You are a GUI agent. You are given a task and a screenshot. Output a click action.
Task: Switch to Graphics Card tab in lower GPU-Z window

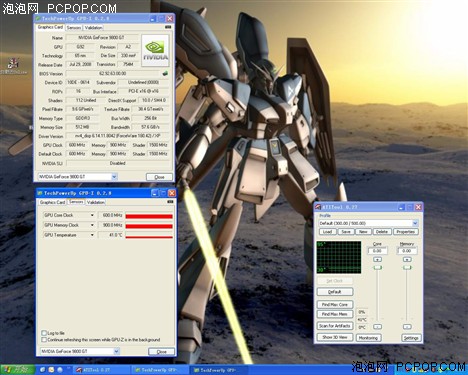click(52, 202)
